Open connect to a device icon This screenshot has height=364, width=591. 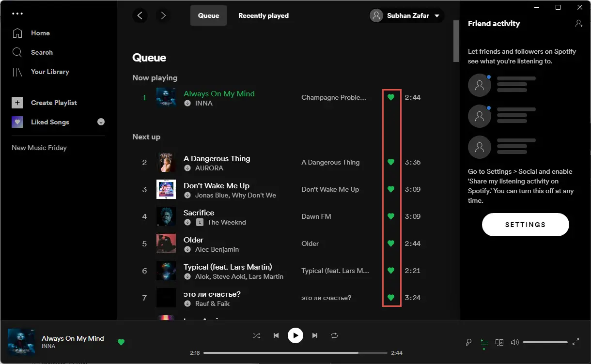pyautogui.click(x=499, y=342)
